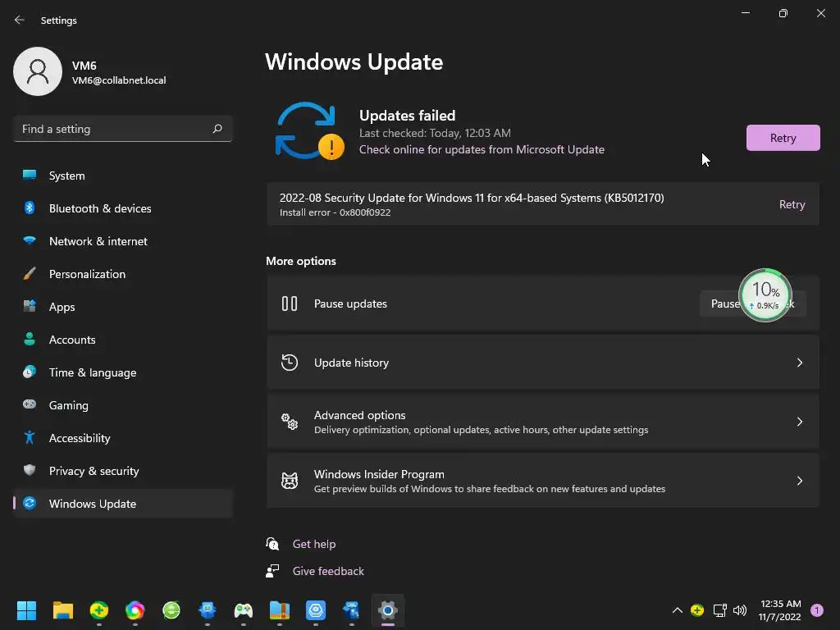Open Advanced options

pyautogui.click(x=543, y=422)
